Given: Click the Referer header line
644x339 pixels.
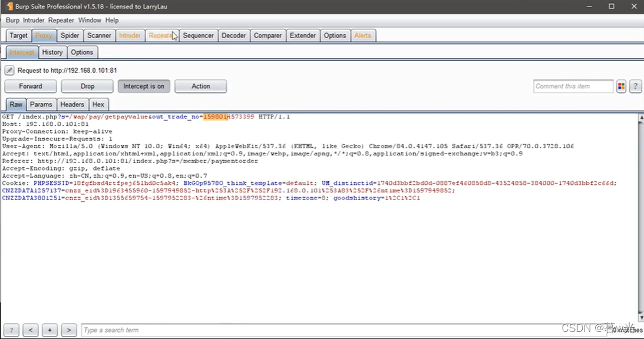Looking at the screenshot, I should point(130,161).
